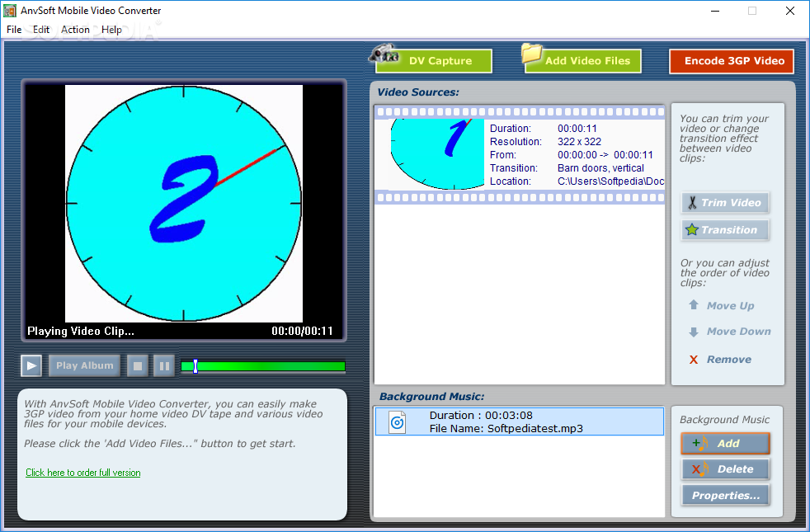
Task: Close the AnvSoft Mobile Video Converter window
Action: [x=790, y=11]
